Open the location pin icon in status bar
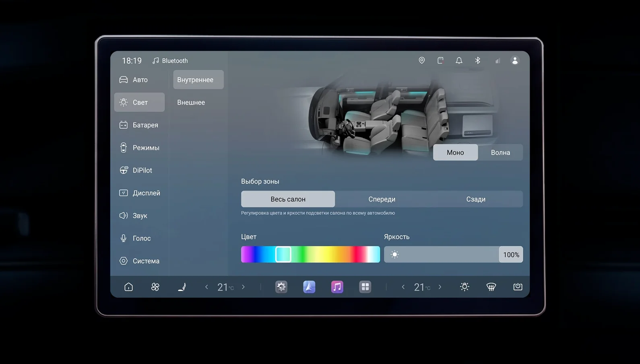 coord(421,60)
